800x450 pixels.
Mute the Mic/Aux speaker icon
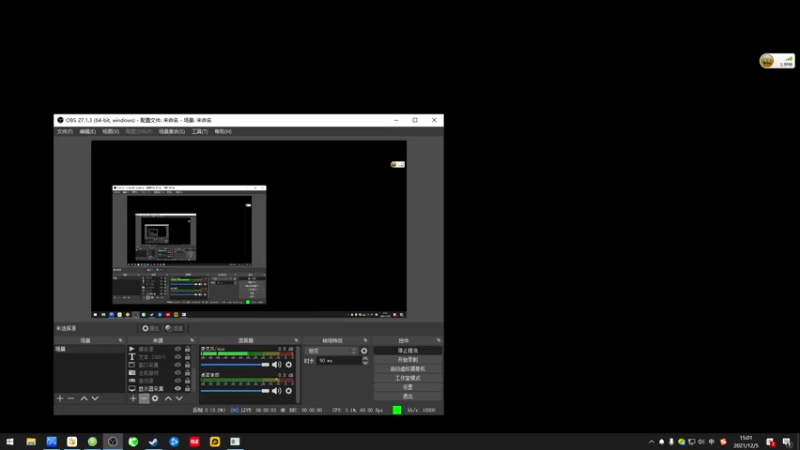[277, 365]
